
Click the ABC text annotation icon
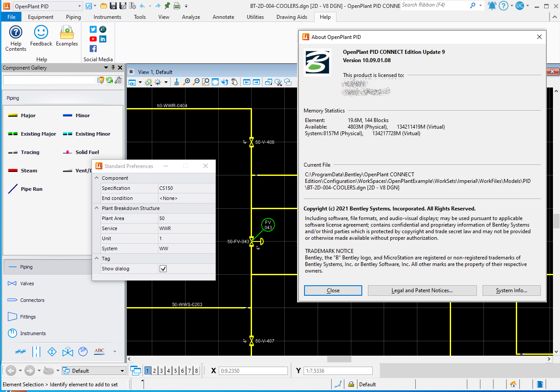pos(99,351)
